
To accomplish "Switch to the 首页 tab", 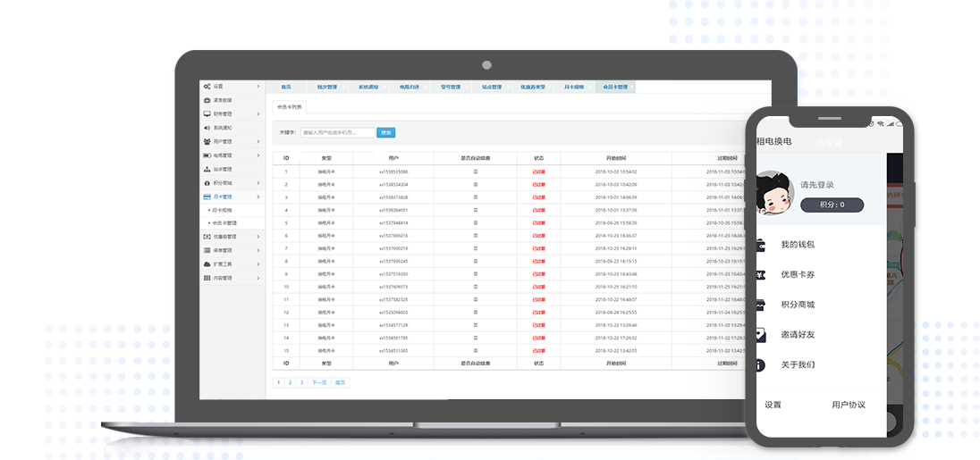I will [x=286, y=88].
